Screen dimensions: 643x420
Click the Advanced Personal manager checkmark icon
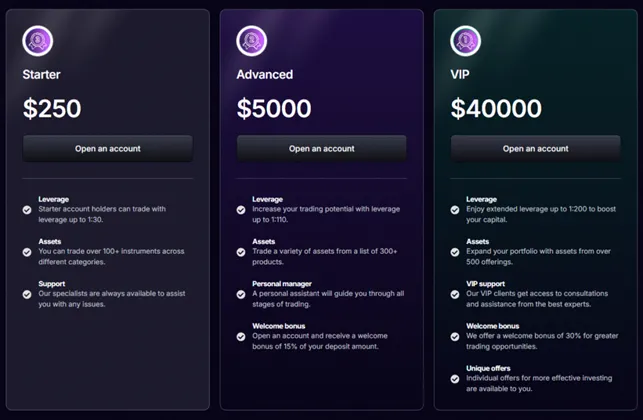click(241, 295)
